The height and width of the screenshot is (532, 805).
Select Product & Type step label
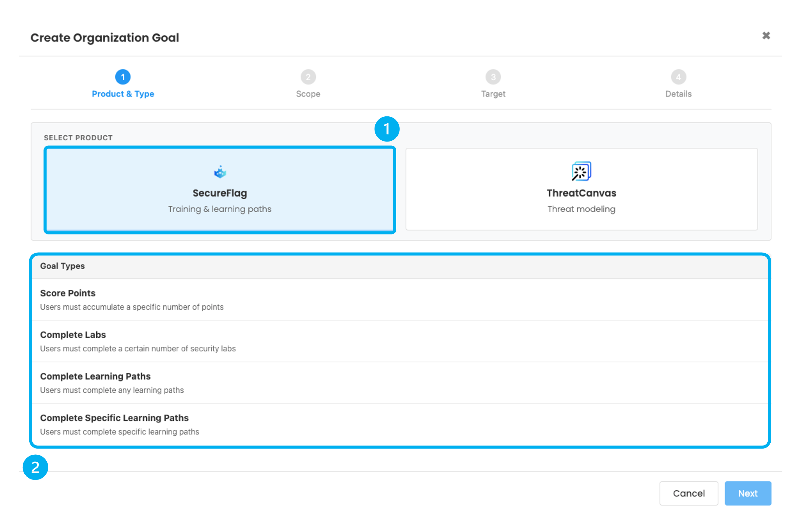tap(123, 94)
